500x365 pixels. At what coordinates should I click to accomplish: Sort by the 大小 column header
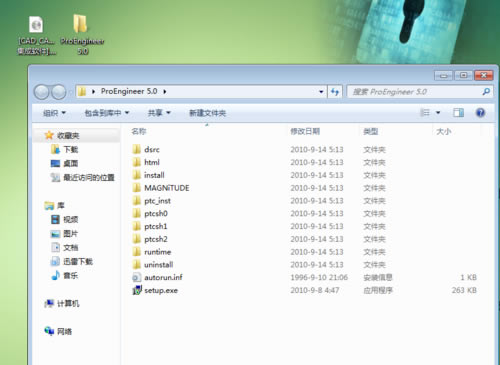tap(444, 131)
